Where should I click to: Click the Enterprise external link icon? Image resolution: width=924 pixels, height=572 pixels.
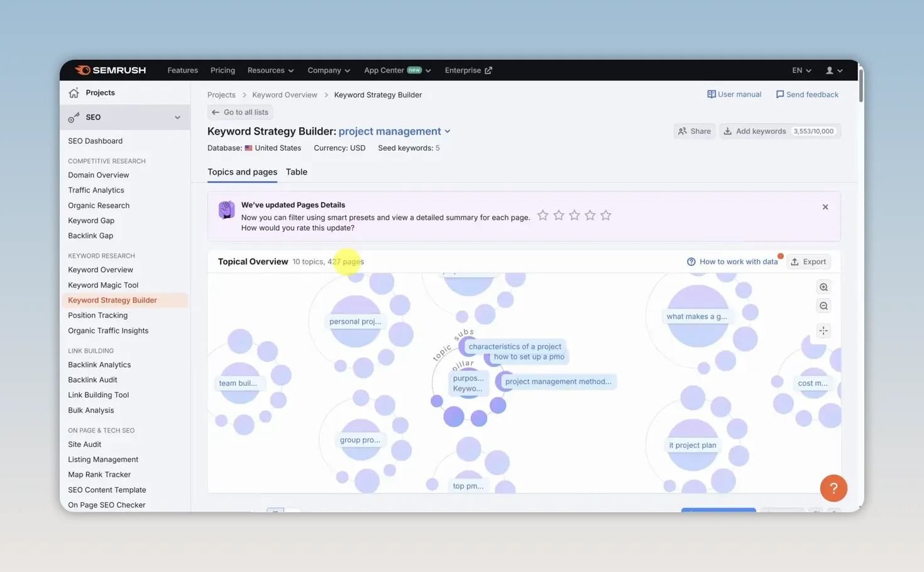tap(488, 70)
